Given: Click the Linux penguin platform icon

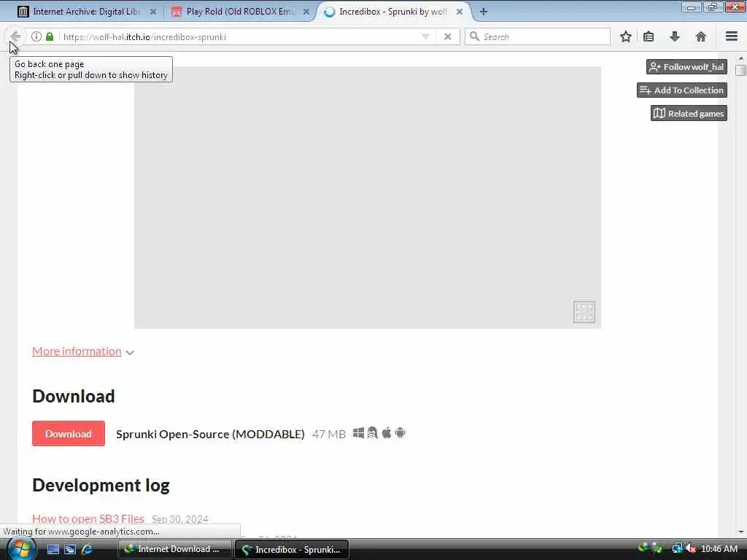Looking at the screenshot, I should (373, 433).
